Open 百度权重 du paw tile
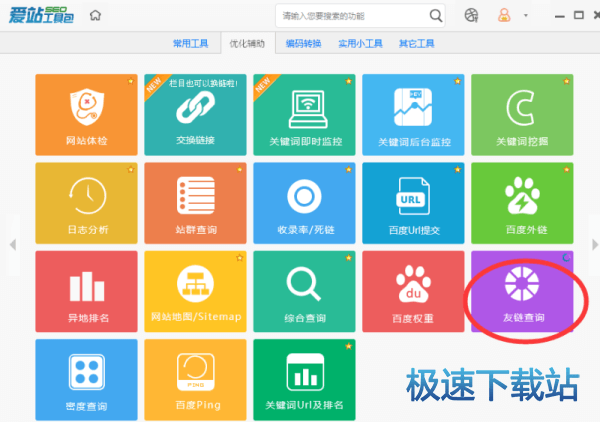Screen dimensions: 600x422 413,292
